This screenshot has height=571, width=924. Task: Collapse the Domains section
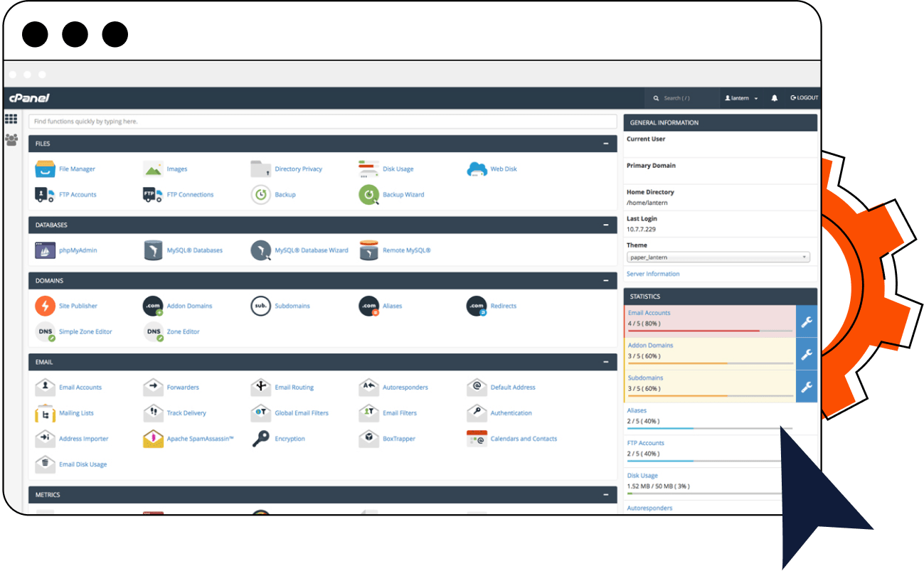point(606,280)
